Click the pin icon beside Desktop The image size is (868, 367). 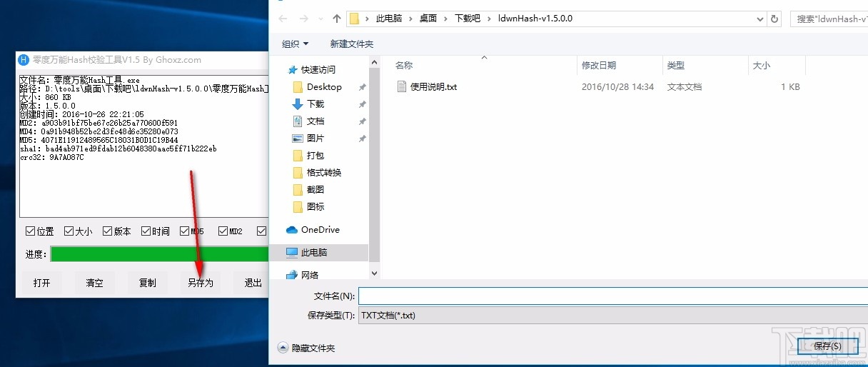coord(362,87)
